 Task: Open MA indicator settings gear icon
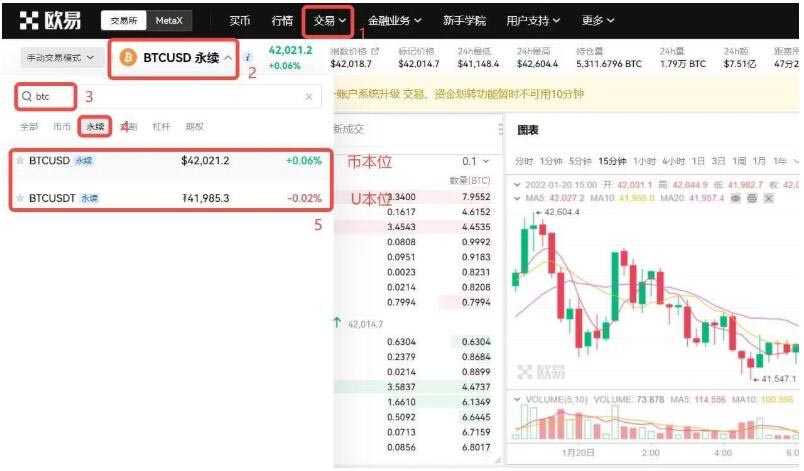click(752, 198)
